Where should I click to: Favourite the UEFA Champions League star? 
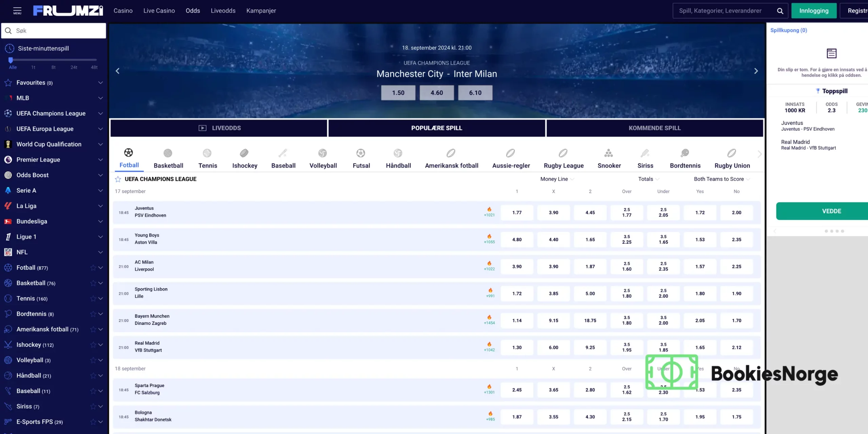point(118,179)
